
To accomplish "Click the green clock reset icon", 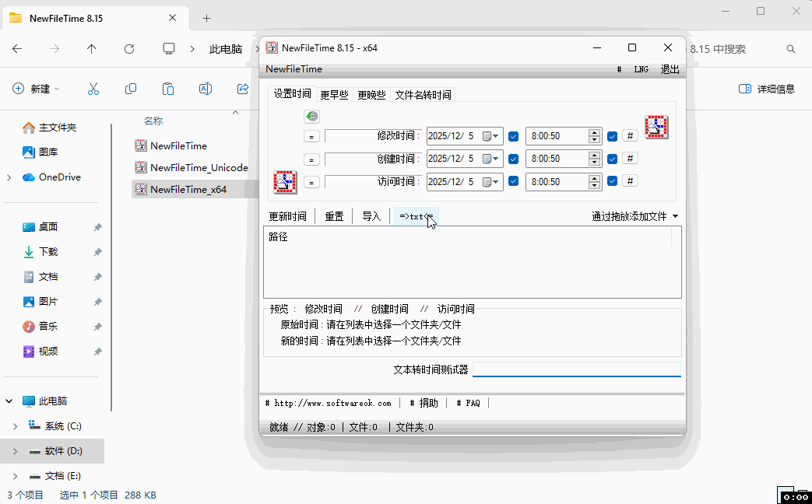I will point(311,117).
